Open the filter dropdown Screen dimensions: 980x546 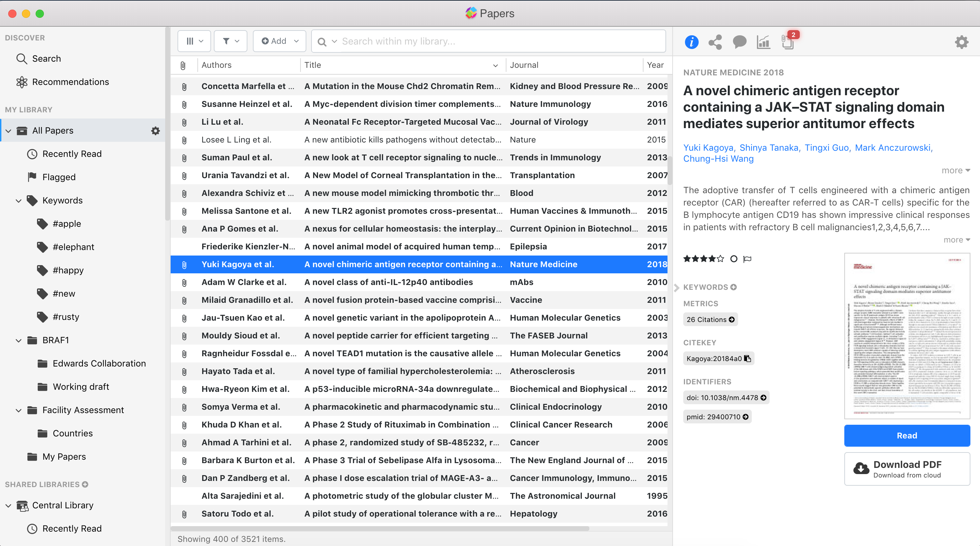coord(231,41)
